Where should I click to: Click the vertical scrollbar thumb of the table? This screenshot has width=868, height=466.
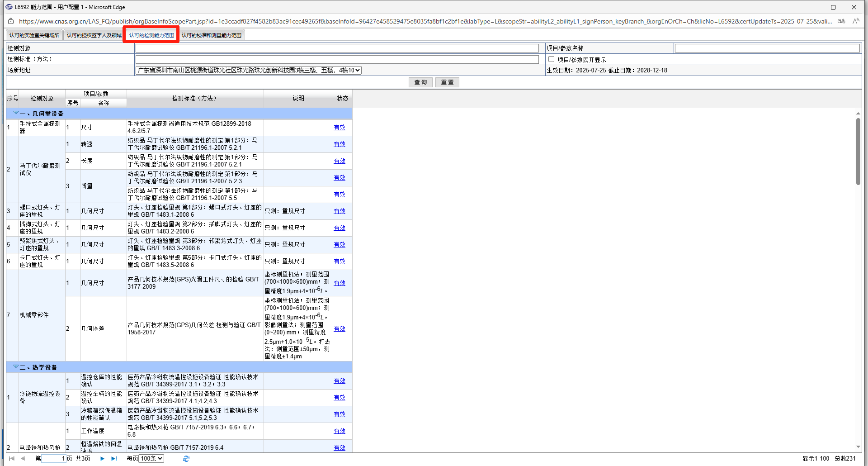point(858,152)
